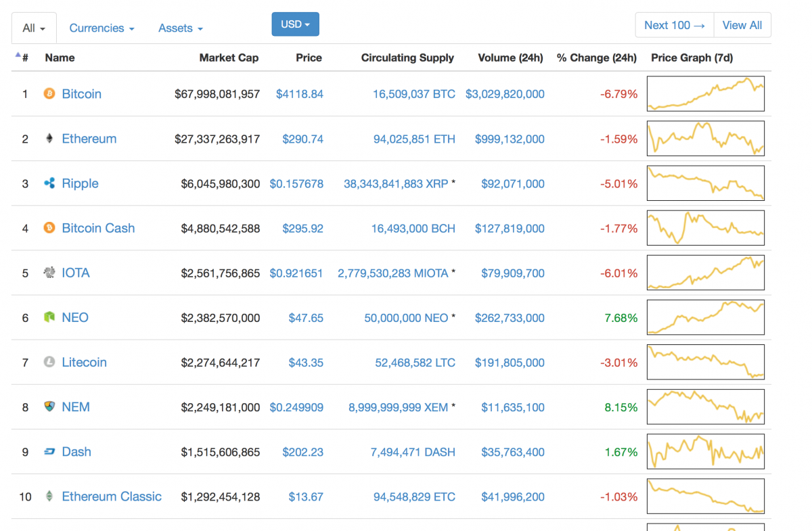This screenshot has height=531, width=812.
Task: Open Ethereum Classic 7d price graph
Action: pos(706,495)
